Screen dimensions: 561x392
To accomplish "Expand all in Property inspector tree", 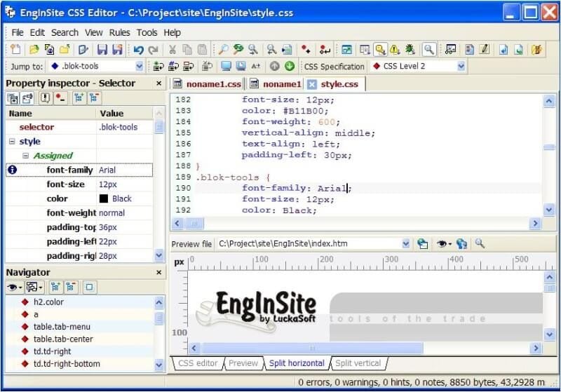I will [x=79, y=98].
